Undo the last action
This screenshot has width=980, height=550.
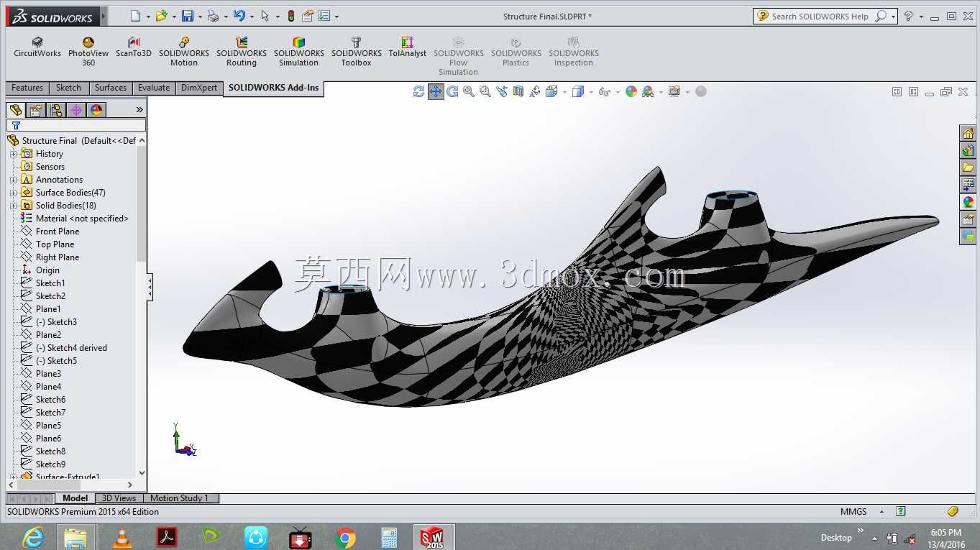click(239, 16)
